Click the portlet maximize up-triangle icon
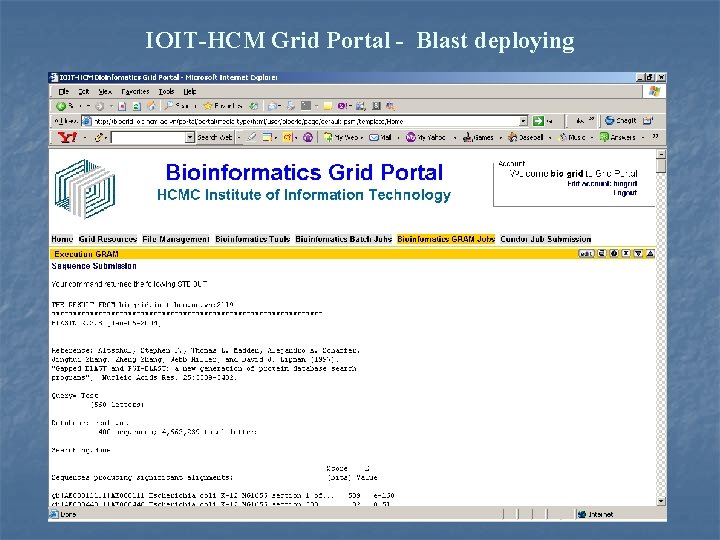 [x=650, y=253]
